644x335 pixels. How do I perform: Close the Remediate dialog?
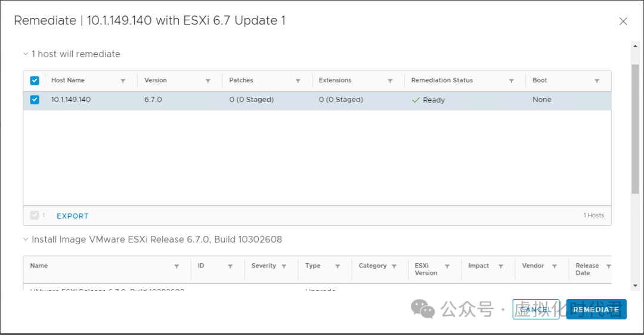623,21
